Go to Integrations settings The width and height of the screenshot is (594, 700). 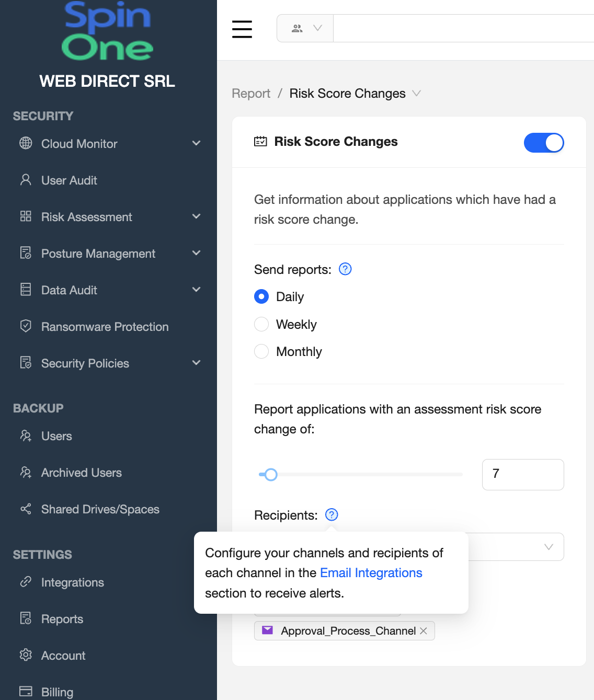pyautogui.click(x=72, y=582)
